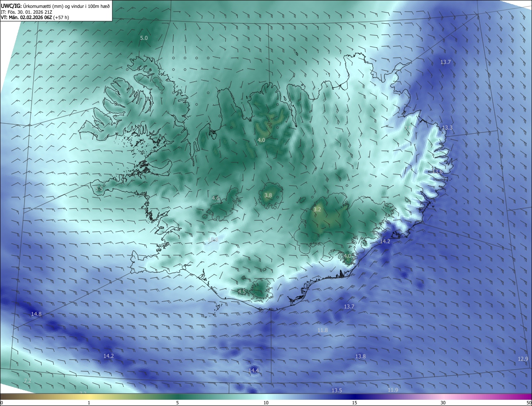Click the 13.5 value label near the colorbar
Screen dimensions: 532x406
coord(337,390)
